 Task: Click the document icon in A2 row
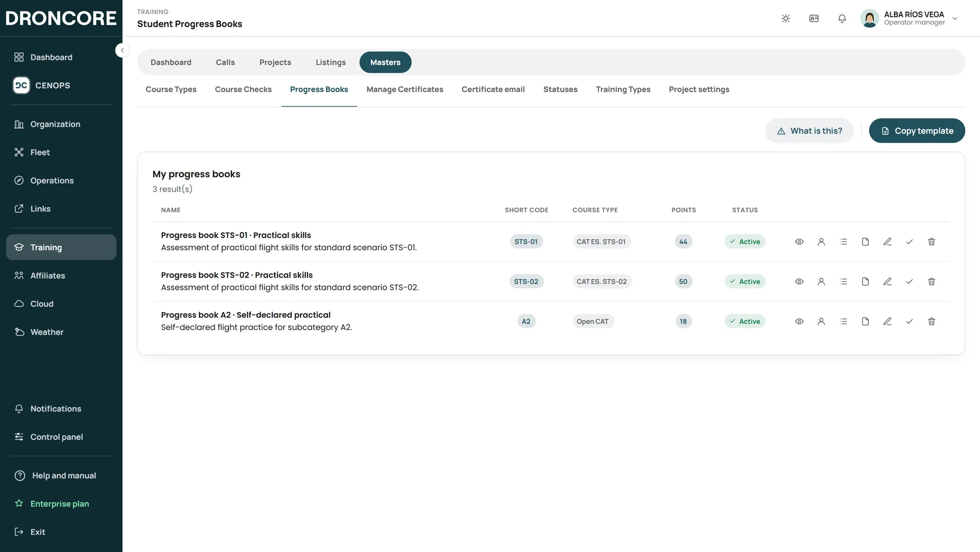[x=865, y=322]
